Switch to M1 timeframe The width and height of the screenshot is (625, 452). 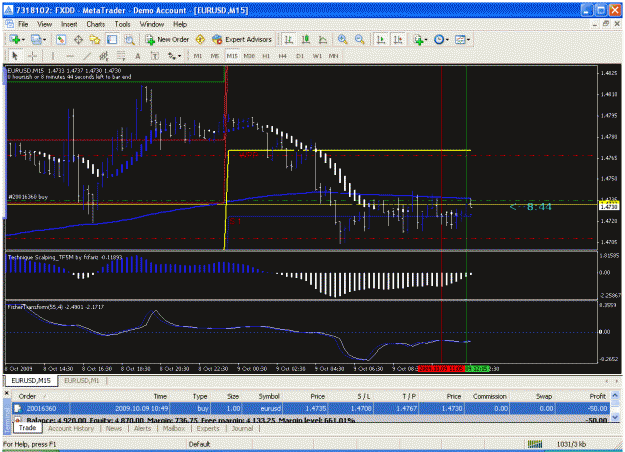[x=198, y=56]
